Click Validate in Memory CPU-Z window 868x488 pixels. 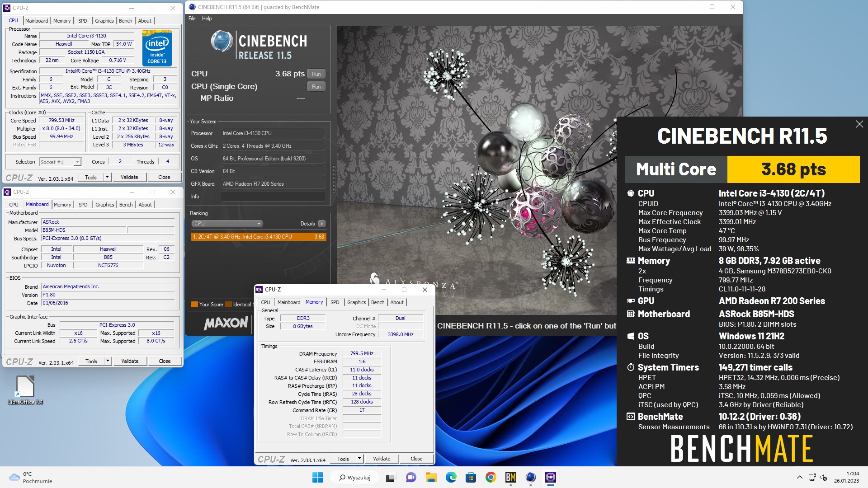pyautogui.click(x=382, y=459)
